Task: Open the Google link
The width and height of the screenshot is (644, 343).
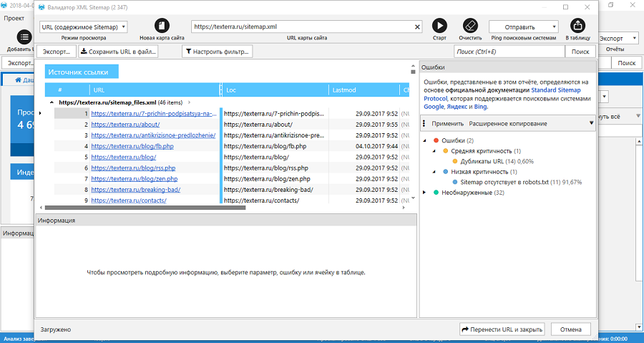Action: 434,107
